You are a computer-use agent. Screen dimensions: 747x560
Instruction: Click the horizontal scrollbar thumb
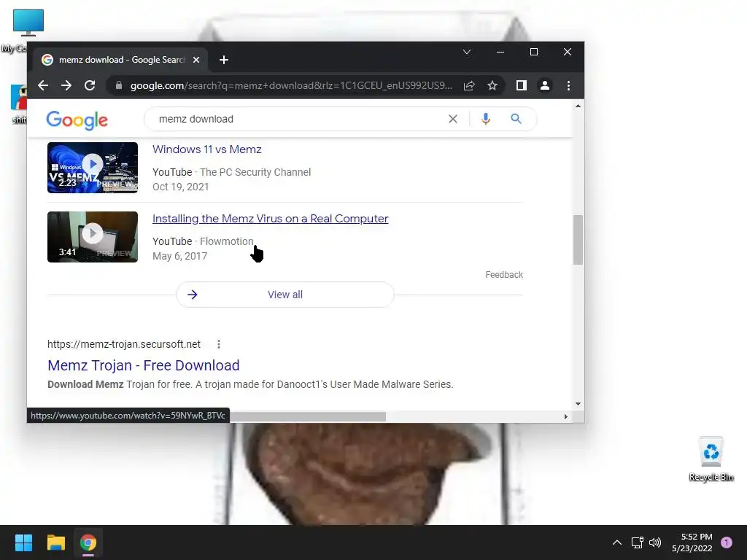click(307, 416)
